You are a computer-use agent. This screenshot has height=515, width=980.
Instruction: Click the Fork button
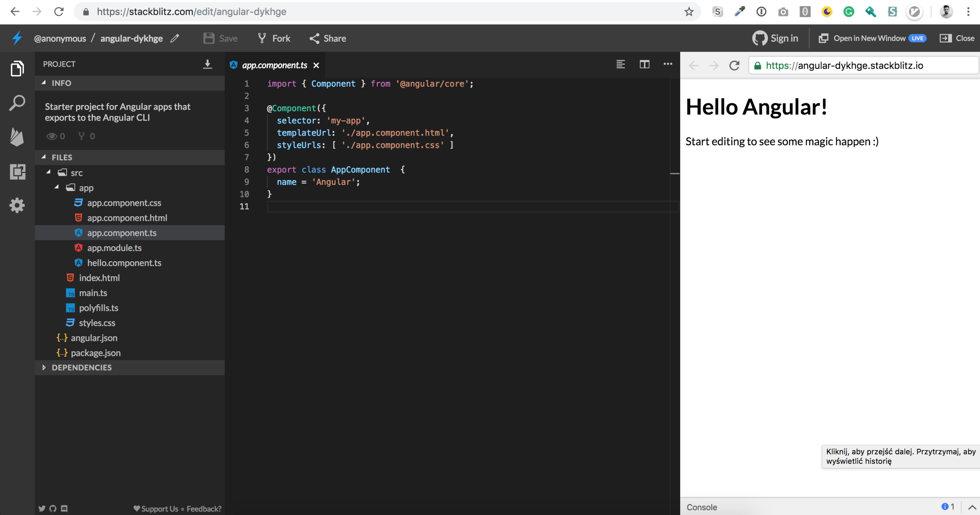274,38
